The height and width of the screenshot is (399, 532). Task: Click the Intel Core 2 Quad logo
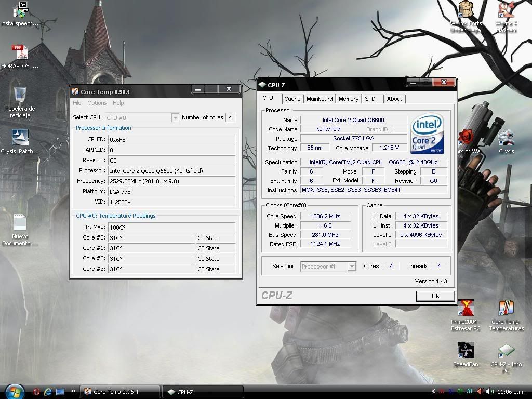pos(427,134)
